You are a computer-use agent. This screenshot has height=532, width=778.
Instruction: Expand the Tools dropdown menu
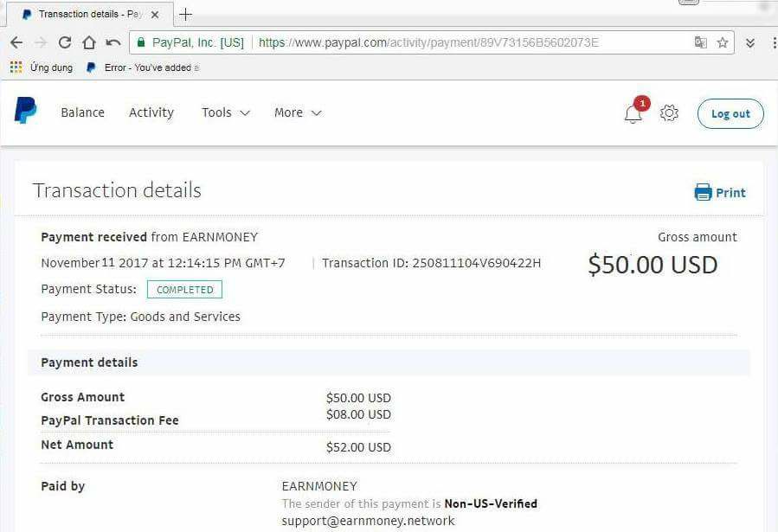(x=225, y=112)
